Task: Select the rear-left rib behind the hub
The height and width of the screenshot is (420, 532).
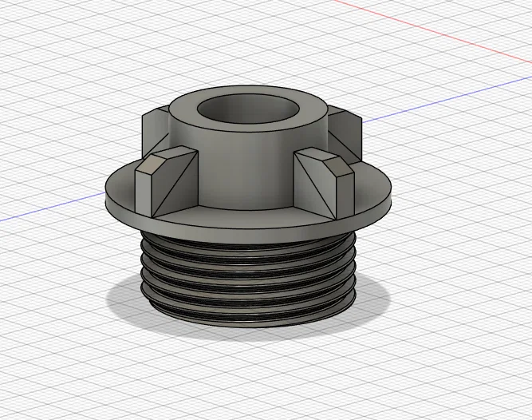Action: tap(155, 133)
